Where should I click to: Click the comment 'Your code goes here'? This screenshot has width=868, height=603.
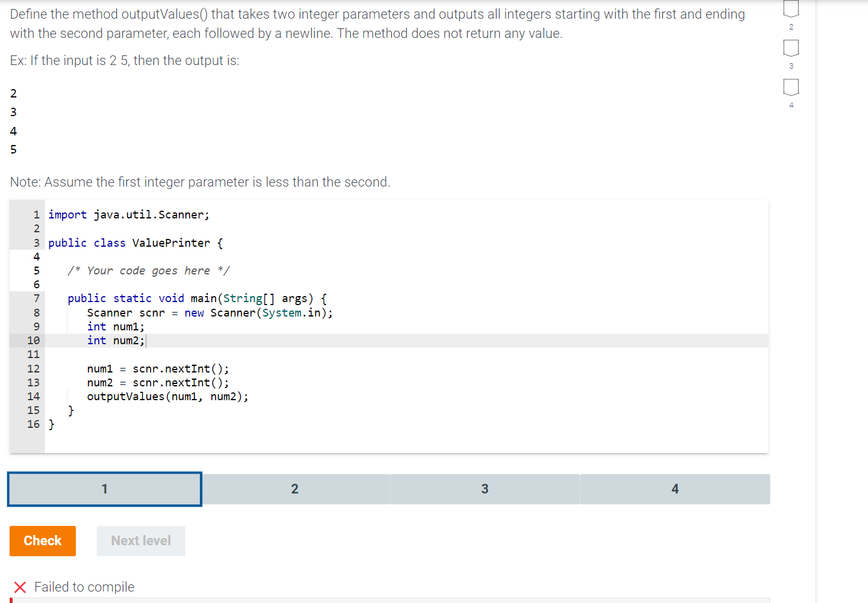click(x=149, y=270)
